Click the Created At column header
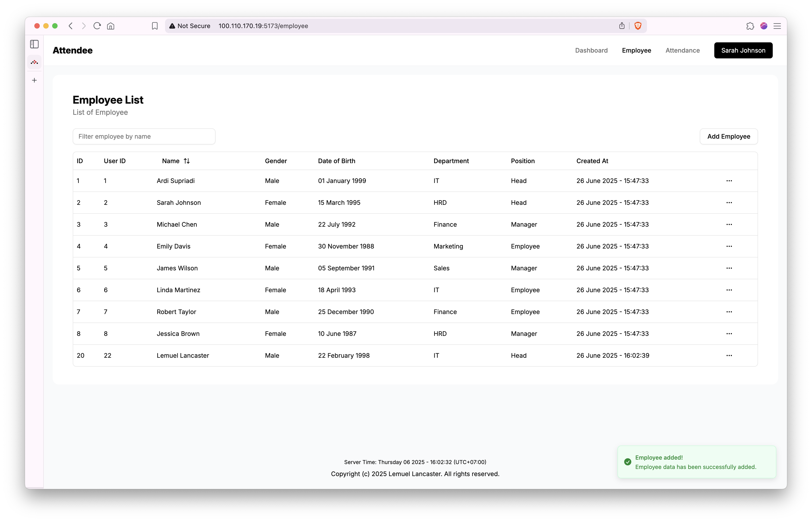 click(x=592, y=161)
